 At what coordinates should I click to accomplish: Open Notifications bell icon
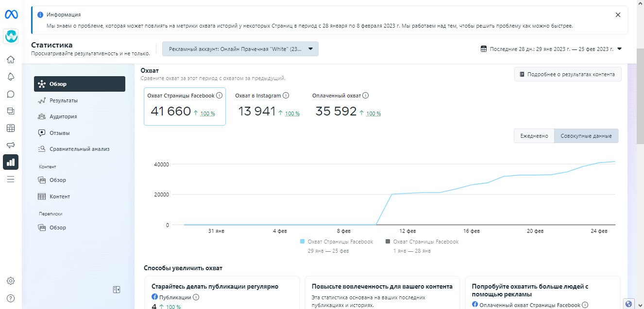pos(11,77)
